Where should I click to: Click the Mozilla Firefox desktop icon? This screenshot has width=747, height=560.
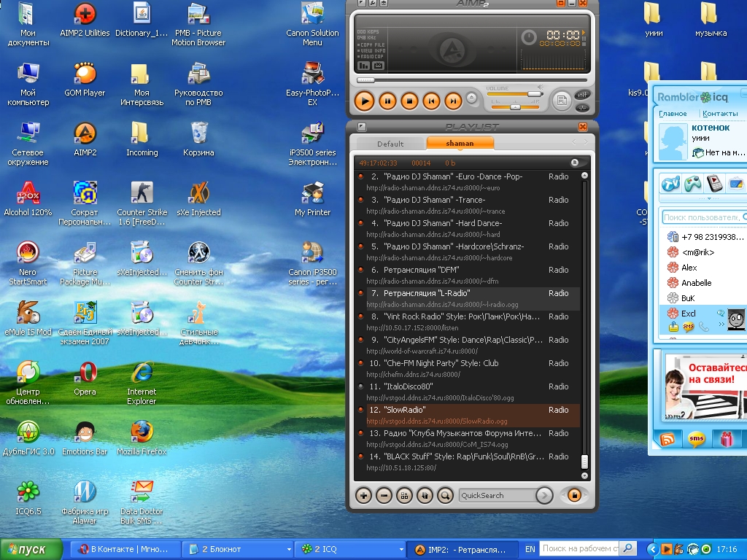[142, 438]
